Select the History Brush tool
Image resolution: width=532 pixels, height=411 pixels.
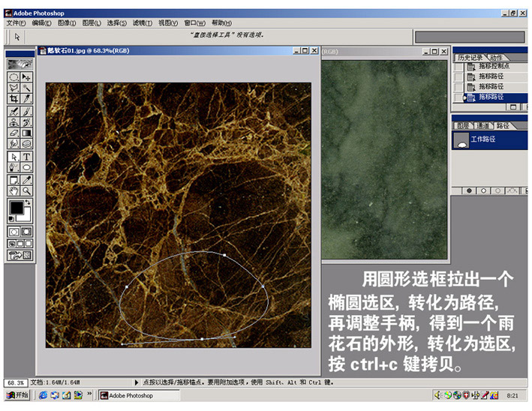[x=26, y=122]
